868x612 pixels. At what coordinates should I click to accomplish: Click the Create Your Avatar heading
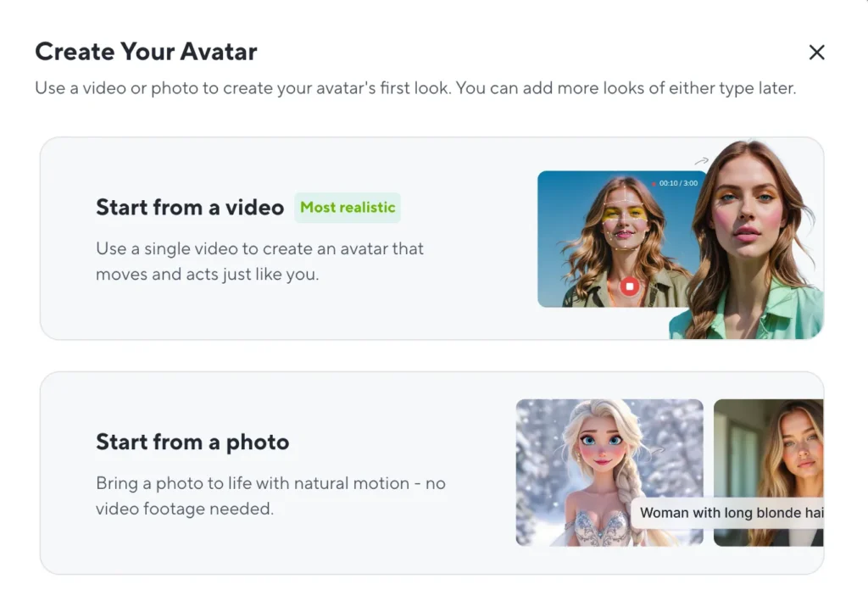[x=145, y=52]
